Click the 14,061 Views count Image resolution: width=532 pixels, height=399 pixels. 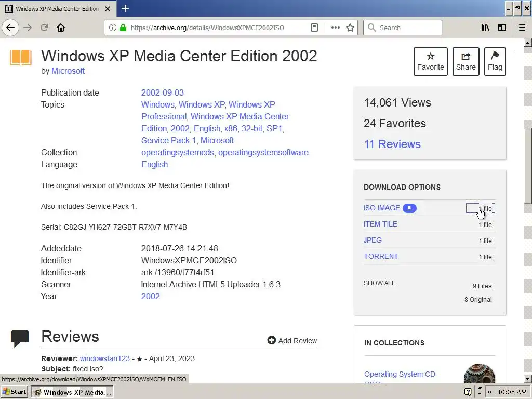tap(397, 102)
